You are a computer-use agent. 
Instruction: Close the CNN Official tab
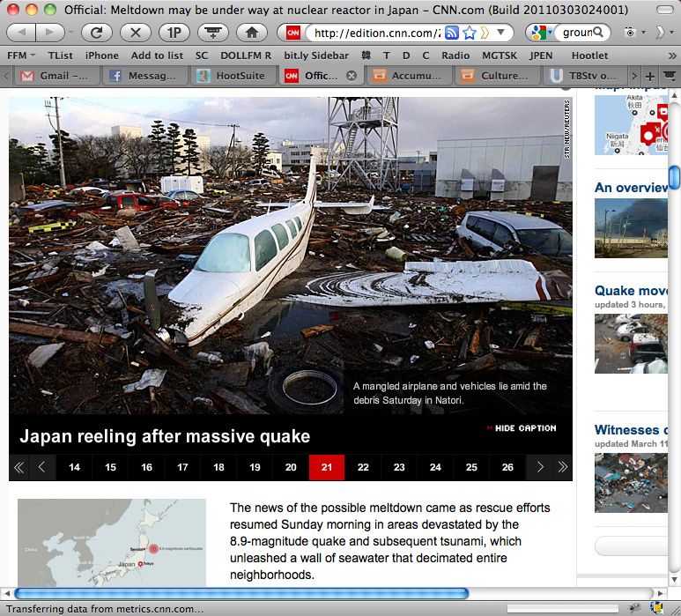point(352,76)
